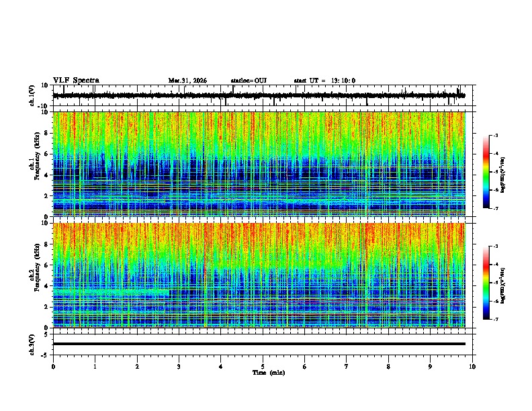Click the "start UT = 13:10:0" header text

point(324,81)
